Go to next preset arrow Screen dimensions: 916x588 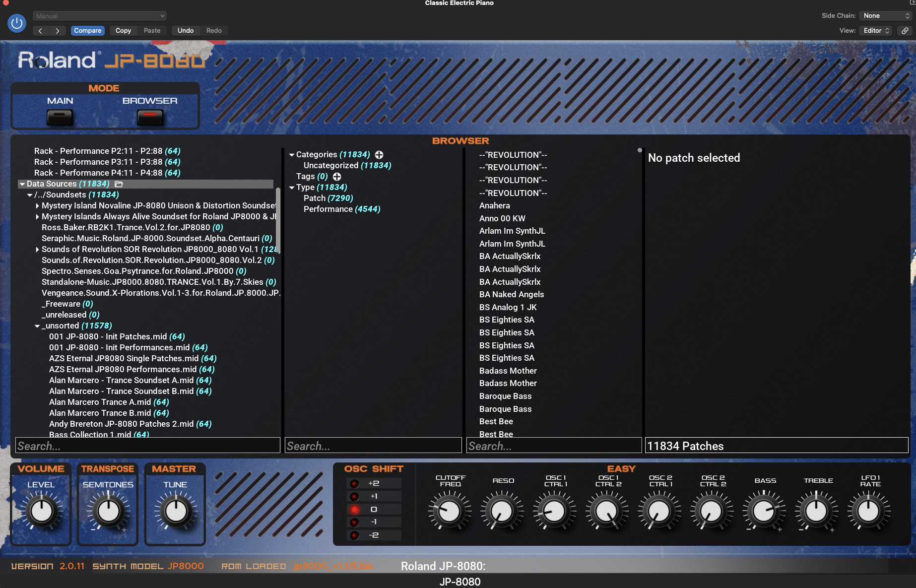[58, 31]
